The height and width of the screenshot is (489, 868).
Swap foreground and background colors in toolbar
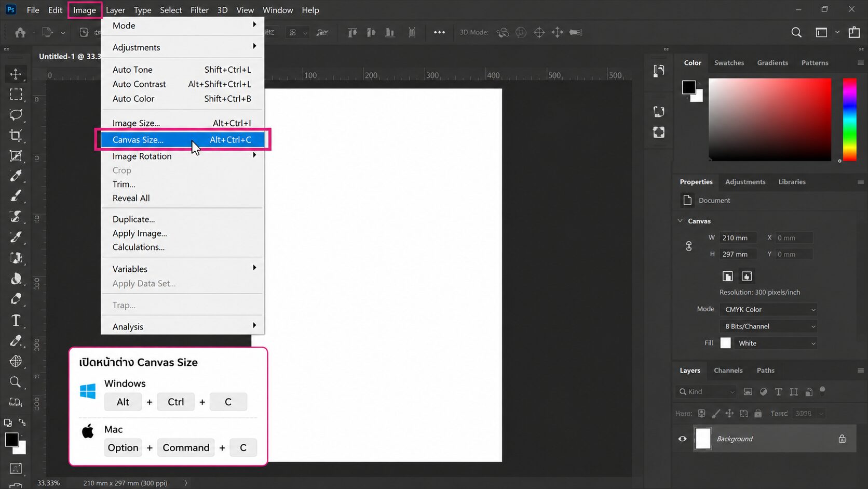click(x=22, y=422)
